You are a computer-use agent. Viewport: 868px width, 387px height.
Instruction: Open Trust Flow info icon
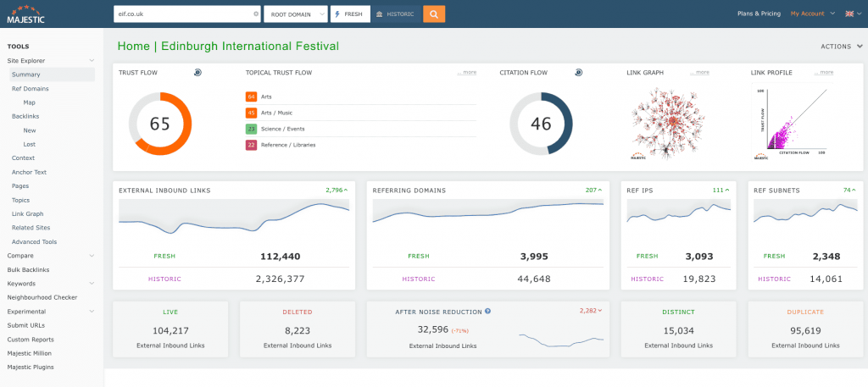point(198,73)
